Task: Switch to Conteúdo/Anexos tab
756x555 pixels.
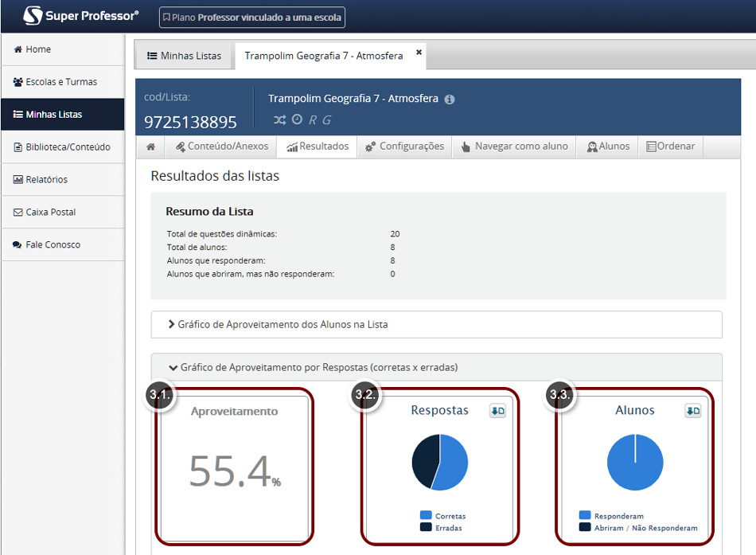Action: 222,147
